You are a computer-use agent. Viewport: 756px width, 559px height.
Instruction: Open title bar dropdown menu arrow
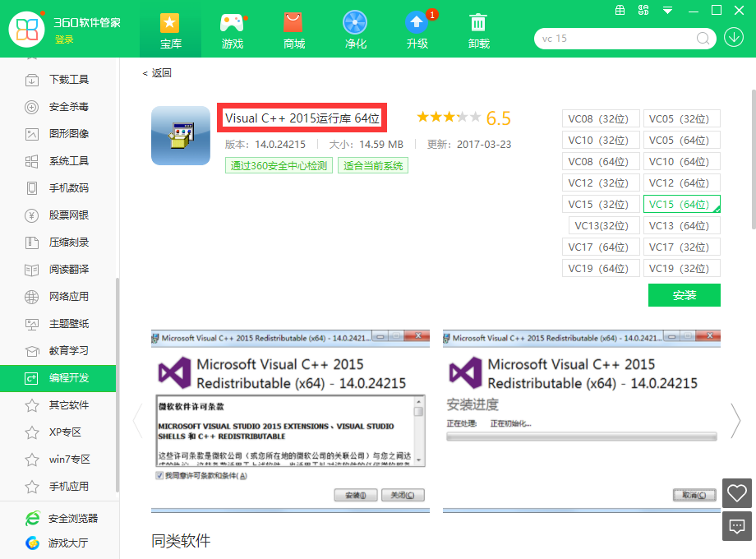pos(667,11)
